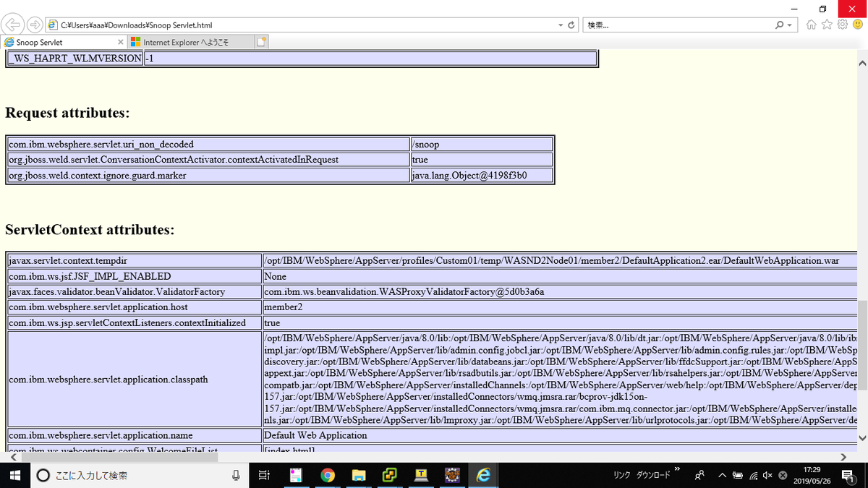Click the smiley feedback icon
Screen dimensions: 868x488
[858, 25]
